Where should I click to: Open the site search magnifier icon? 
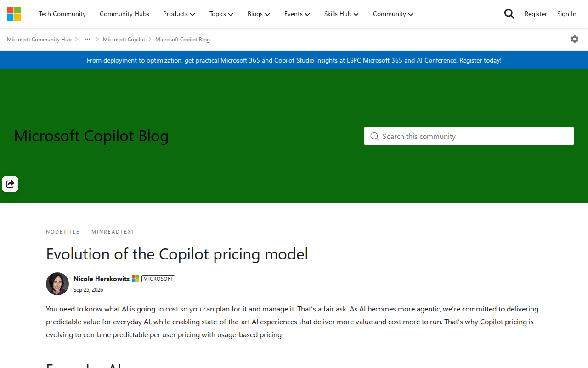point(509,14)
